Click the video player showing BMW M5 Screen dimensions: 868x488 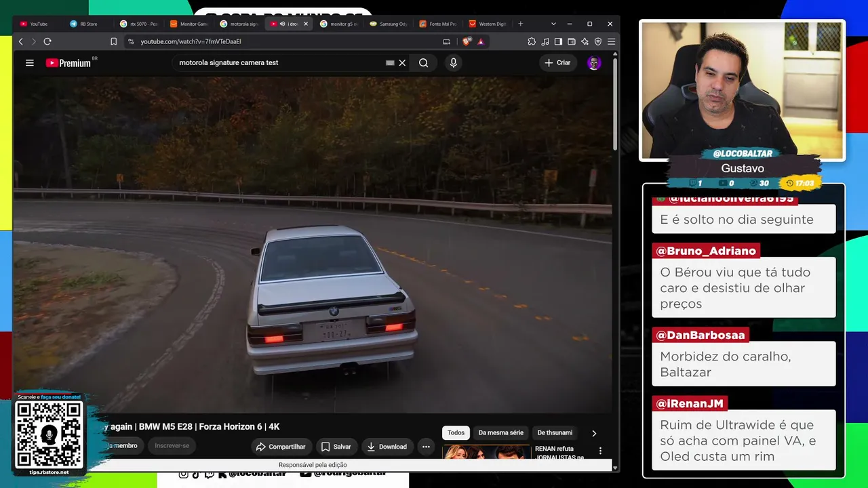313,244
